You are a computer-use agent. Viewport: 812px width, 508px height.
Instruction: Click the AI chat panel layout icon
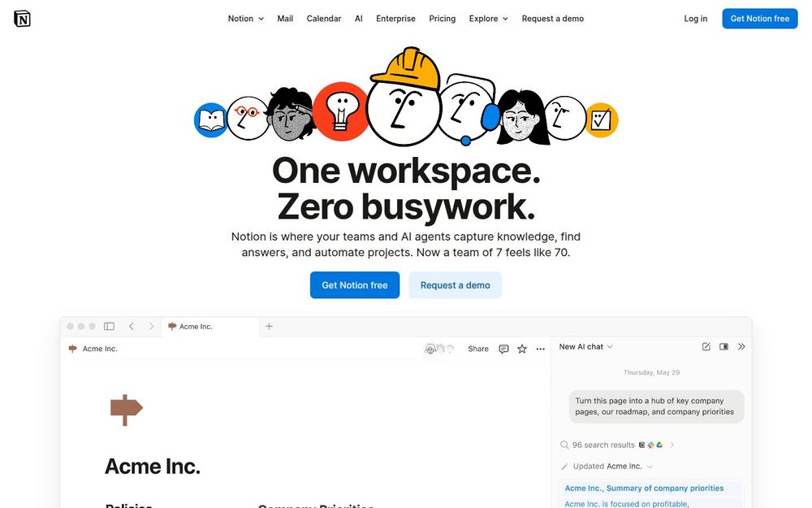724,346
